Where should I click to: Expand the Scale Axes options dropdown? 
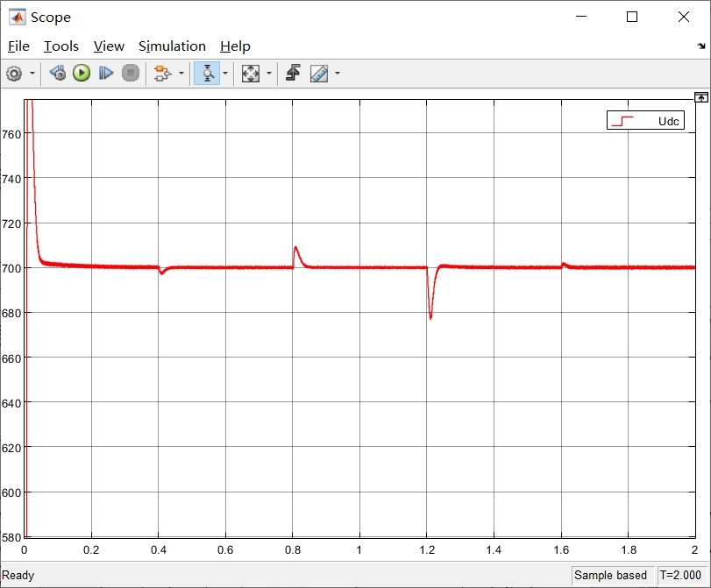pos(269,73)
